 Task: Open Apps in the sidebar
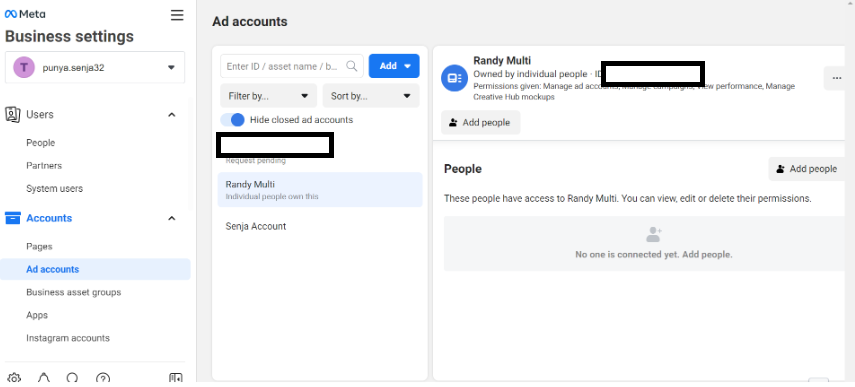click(37, 315)
